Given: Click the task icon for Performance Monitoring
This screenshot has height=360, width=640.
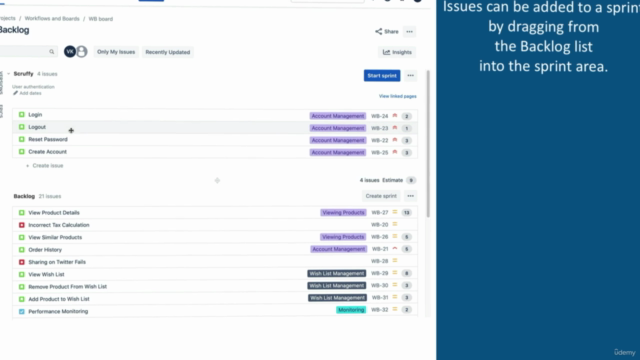Looking at the screenshot, I should (22, 311).
